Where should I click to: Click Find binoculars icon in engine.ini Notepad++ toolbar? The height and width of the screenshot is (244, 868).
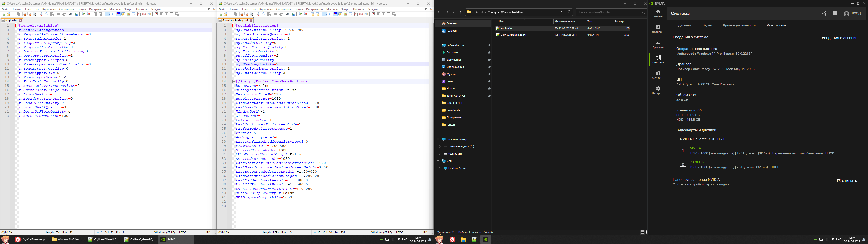coord(71,14)
